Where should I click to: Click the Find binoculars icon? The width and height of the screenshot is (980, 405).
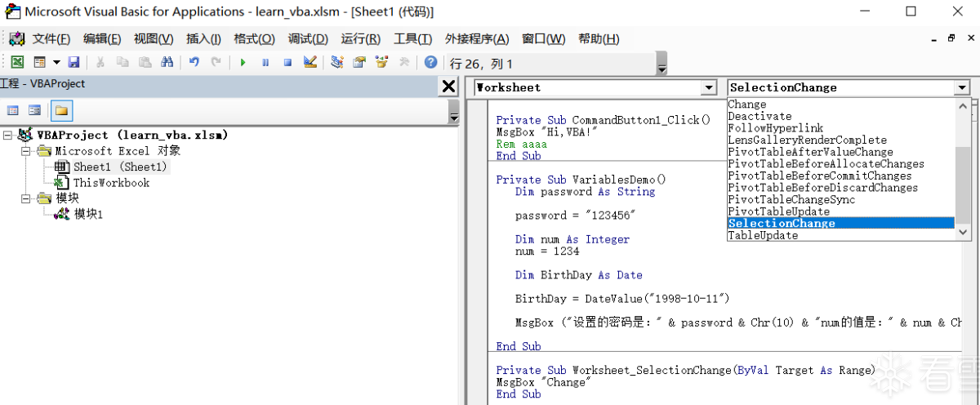[x=167, y=63]
